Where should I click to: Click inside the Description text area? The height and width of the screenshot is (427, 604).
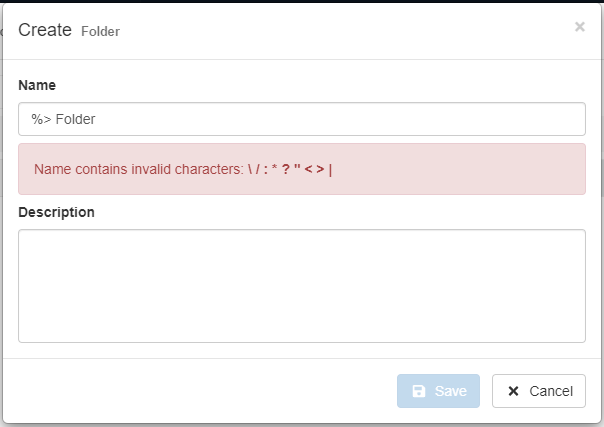[301, 286]
